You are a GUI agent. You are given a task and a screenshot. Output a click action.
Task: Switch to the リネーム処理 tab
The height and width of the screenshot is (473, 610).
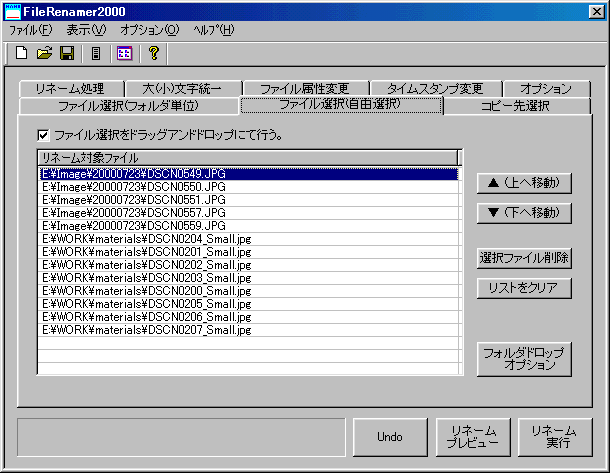click(71, 89)
